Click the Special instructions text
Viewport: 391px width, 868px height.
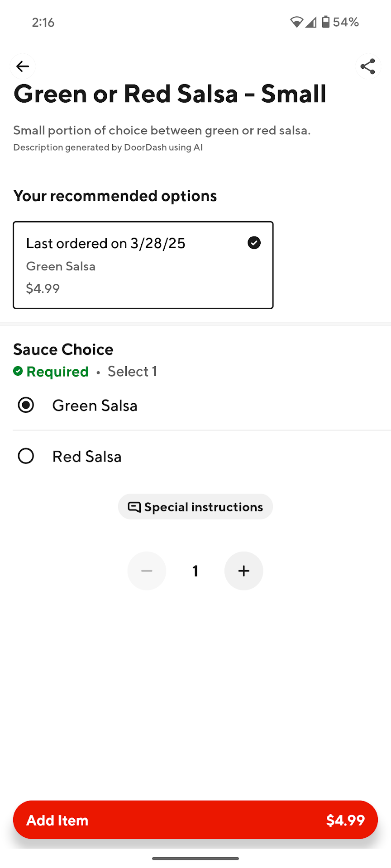point(203,507)
